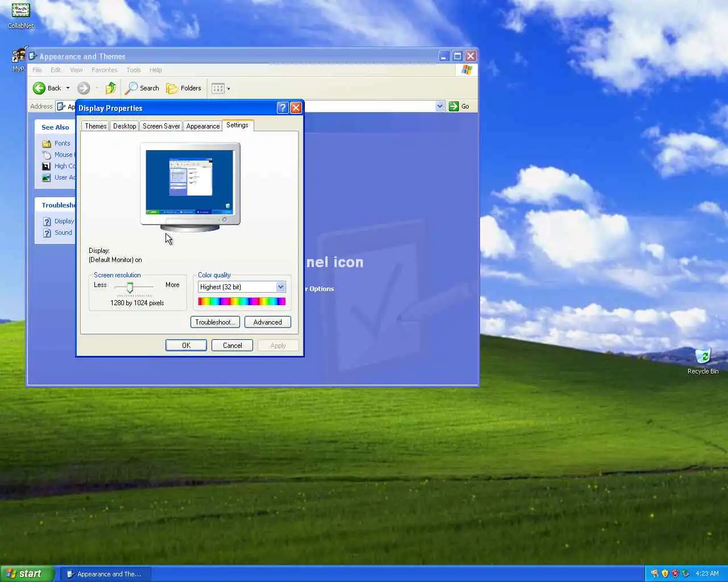Click the Display Properties help question-mark button

(x=283, y=108)
